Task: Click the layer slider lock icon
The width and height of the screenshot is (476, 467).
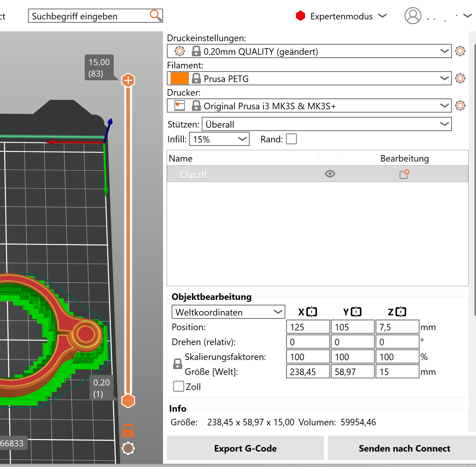Action: pos(128,430)
